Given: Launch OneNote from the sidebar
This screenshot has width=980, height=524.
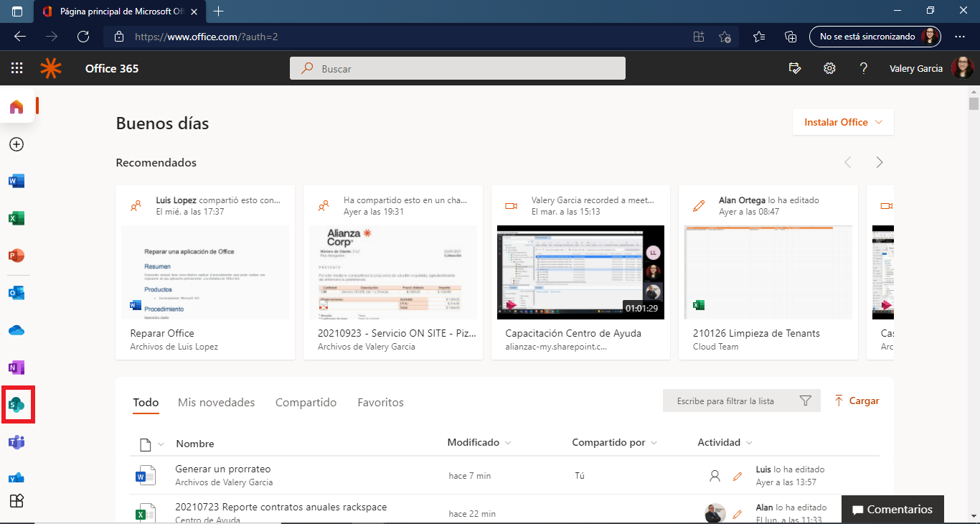Looking at the screenshot, I should tap(16, 368).
